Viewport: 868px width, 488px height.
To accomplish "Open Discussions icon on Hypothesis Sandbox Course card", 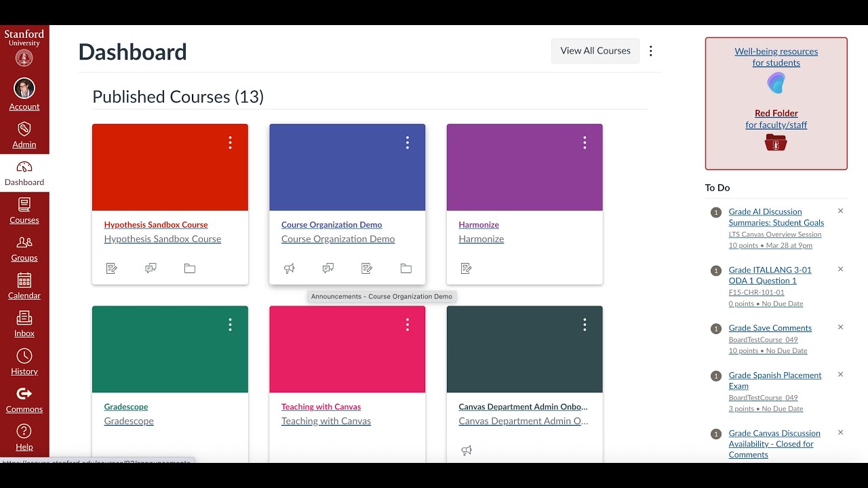I will [x=151, y=268].
